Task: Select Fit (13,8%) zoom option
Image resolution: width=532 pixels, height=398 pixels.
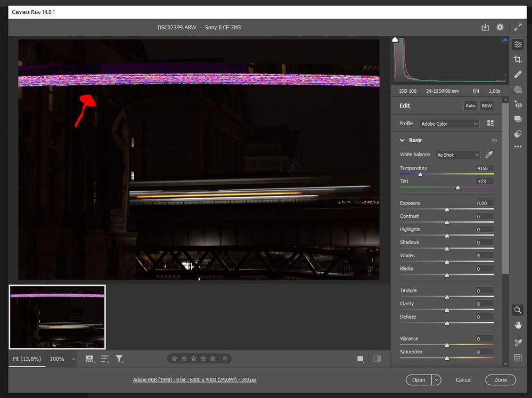Action: (x=27, y=359)
